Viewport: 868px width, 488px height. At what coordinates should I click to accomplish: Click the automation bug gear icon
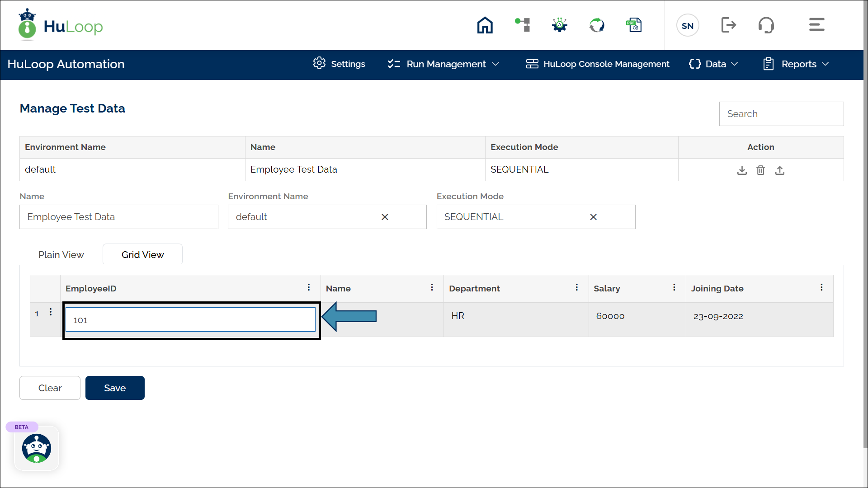tap(560, 25)
